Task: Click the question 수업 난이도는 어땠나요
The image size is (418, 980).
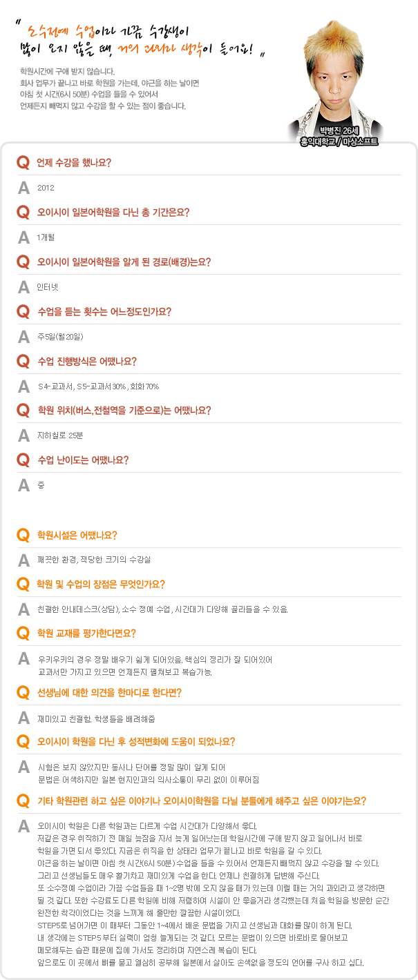Action: (83, 460)
